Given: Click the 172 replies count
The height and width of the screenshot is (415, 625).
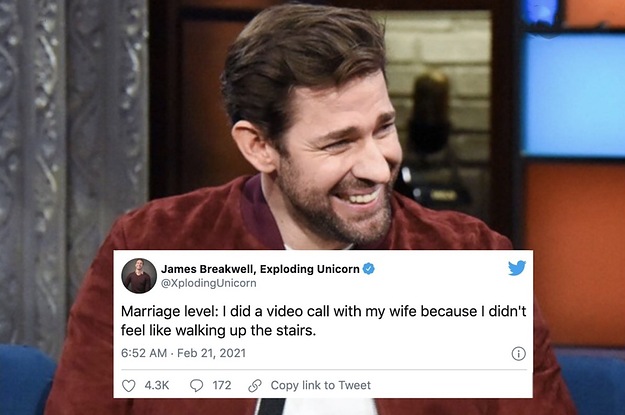Looking at the screenshot, I should point(222,385).
